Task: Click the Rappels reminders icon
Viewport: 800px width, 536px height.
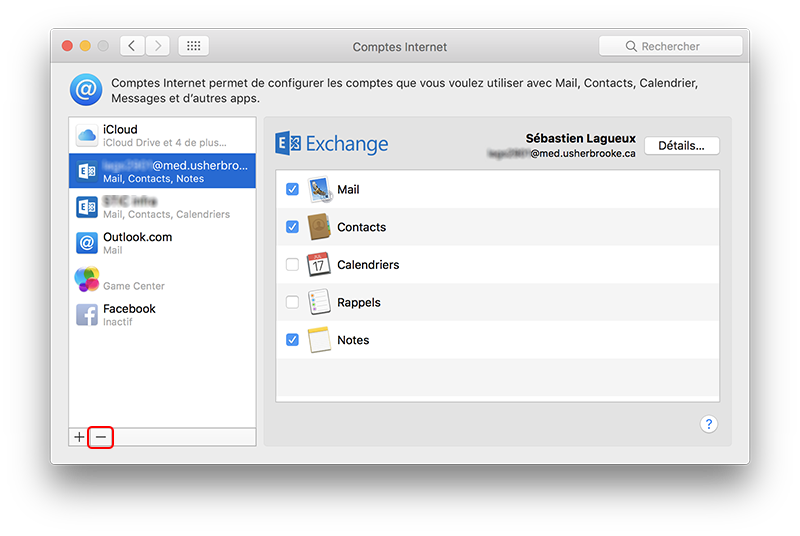Action: (319, 302)
